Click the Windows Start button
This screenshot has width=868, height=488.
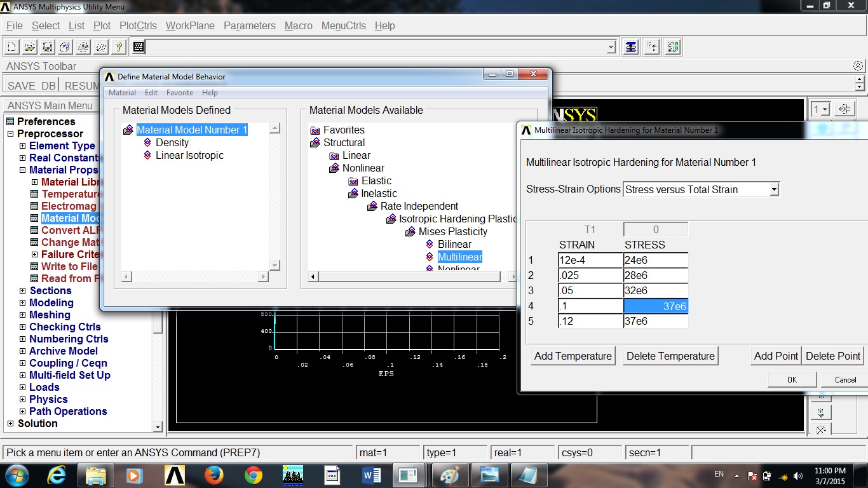click(17, 475)
